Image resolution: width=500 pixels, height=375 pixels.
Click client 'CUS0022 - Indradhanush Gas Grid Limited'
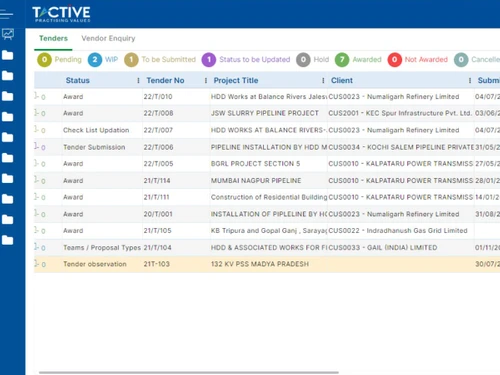pos(398,231)
